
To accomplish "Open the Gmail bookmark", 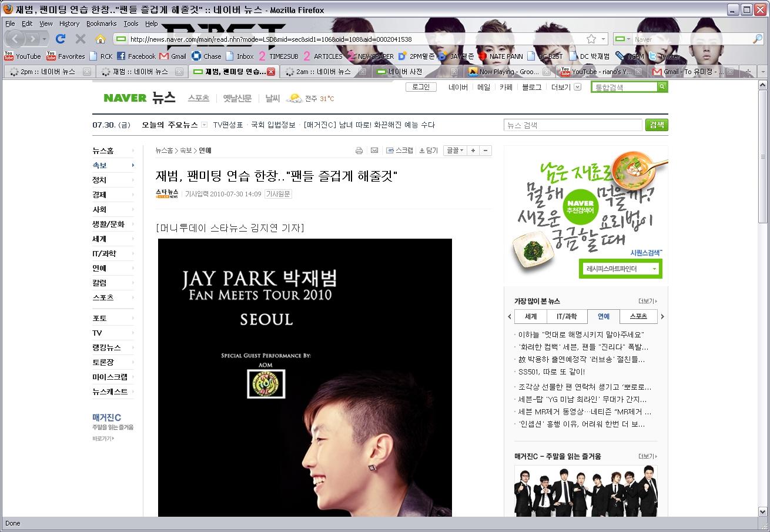I will point(173,56).
